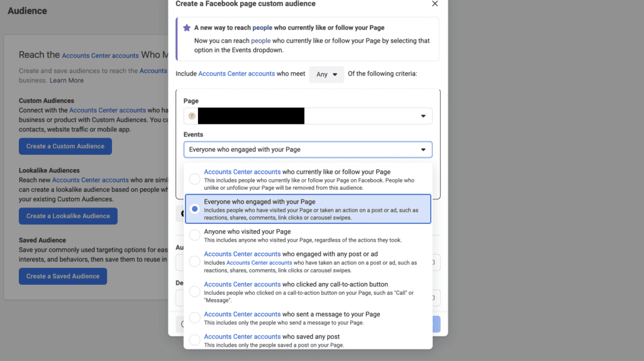Expand the Page selection dropdown
This screenshot has height=361, width=644.
(308, 116)
